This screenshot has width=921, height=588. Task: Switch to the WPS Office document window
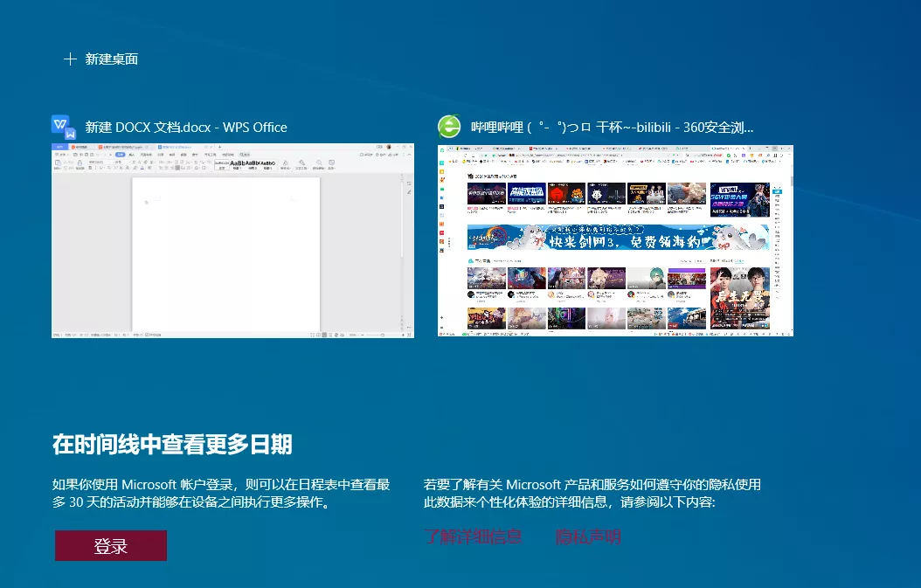tap(233, 242)
